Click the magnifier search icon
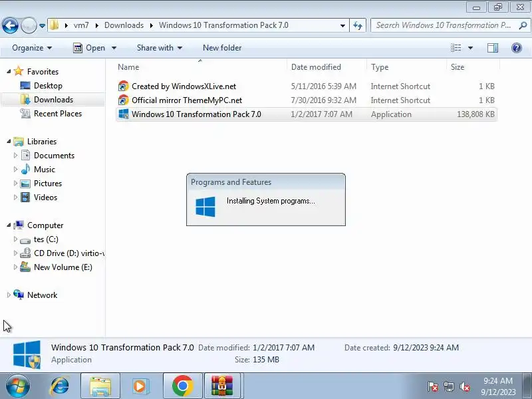The height and width of the screenshot is (399, 532). [523, 25]
